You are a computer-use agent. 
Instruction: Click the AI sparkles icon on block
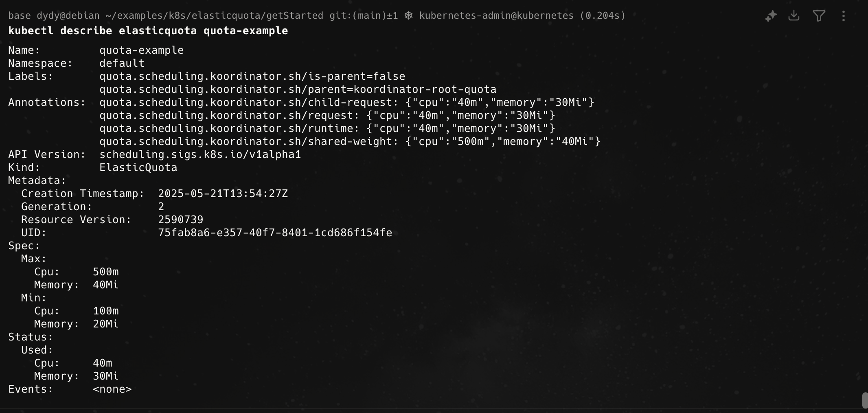click(x=771, y=16)
